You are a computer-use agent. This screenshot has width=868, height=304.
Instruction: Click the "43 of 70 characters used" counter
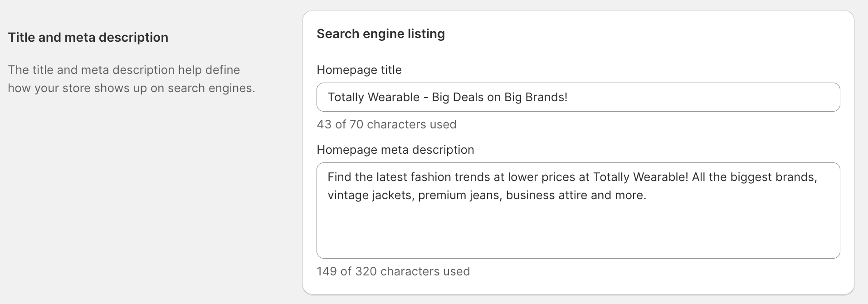point(386,124)
